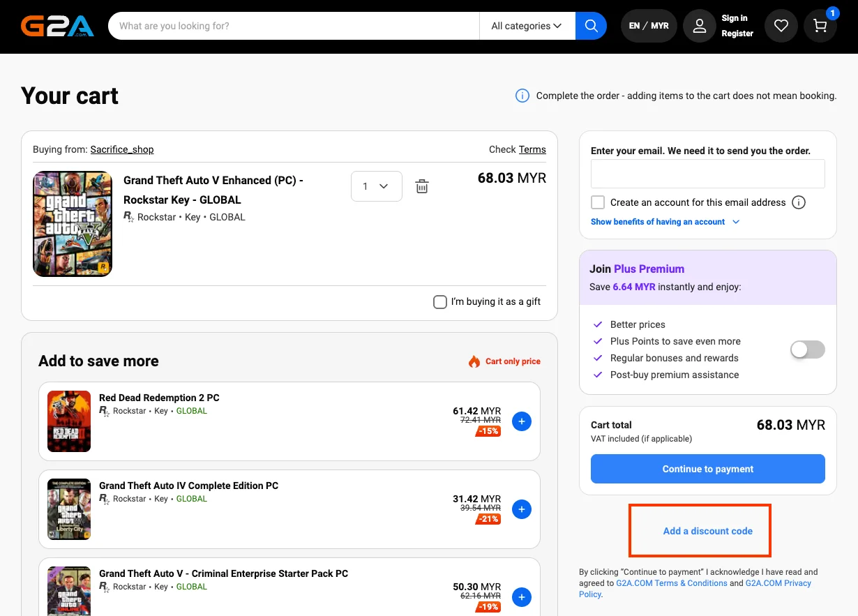Click the -21% discount badge

[488, 519]
